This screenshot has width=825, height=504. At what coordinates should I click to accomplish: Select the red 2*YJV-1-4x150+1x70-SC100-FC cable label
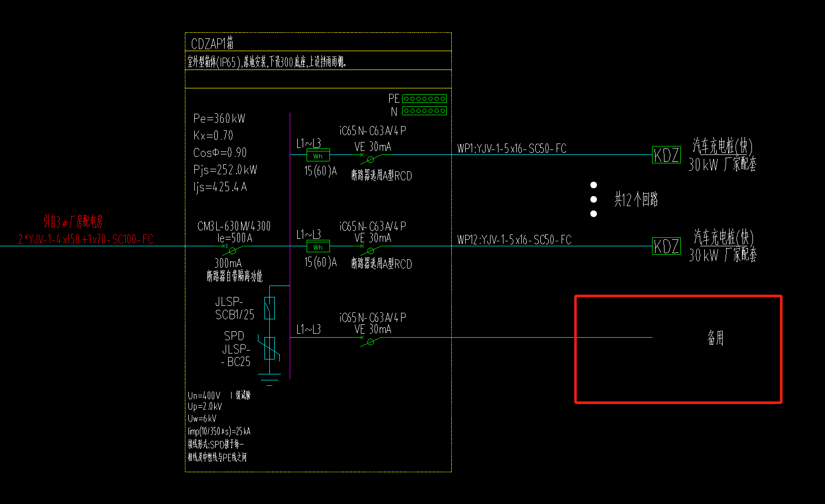click(85, 239)
